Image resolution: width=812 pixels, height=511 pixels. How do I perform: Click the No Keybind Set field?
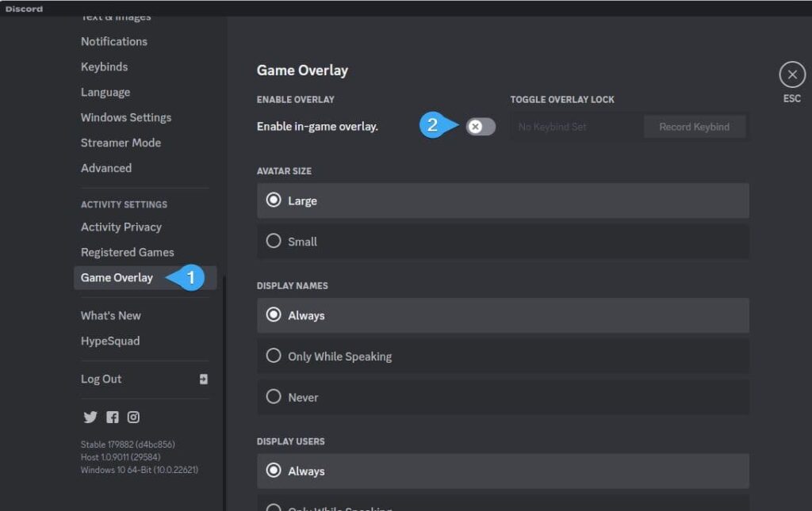click(x=575, y=126)
